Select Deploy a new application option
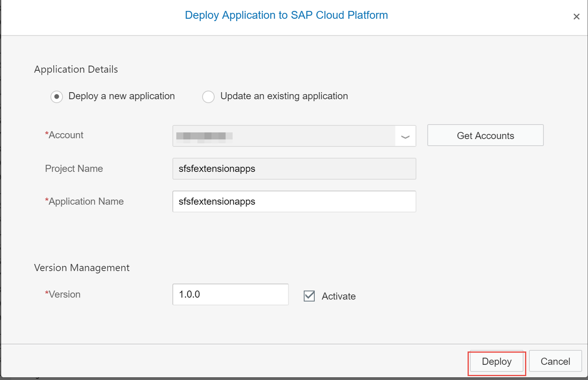 pos(57,97)
